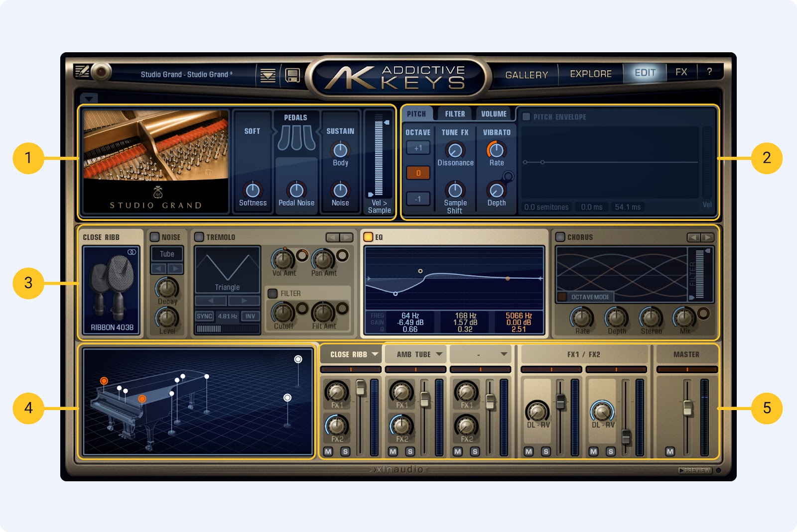Click the Noise Decay knob

(x=167, y=288)
